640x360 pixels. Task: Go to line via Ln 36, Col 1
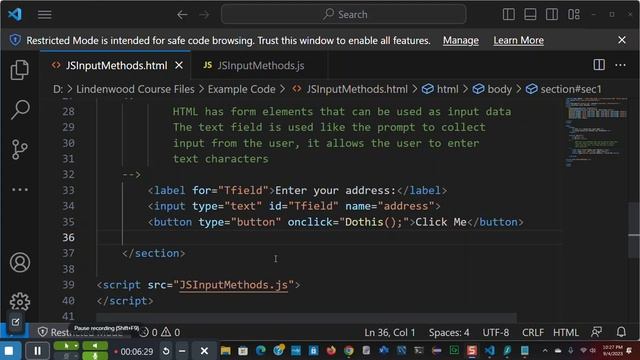[x=389, y=332]
